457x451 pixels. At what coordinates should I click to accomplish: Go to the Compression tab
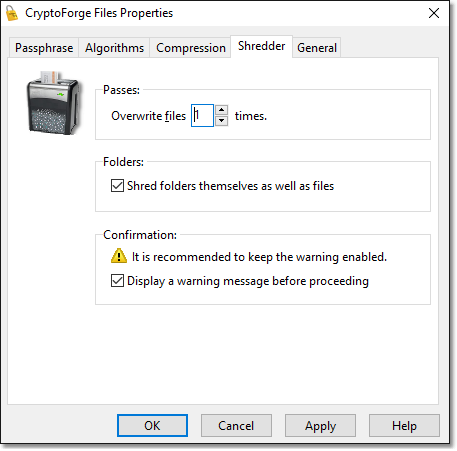coord(190,48)
